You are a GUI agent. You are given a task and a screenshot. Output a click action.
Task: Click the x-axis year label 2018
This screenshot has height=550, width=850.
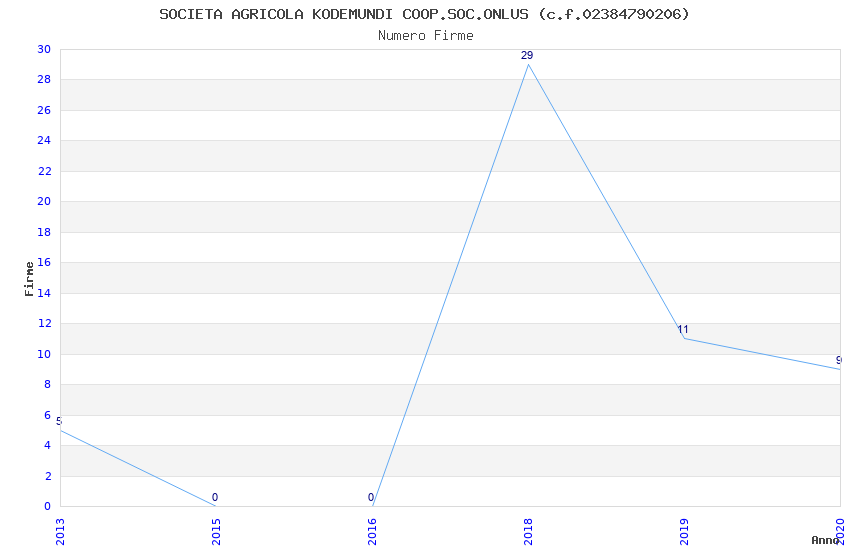point(529,532)
